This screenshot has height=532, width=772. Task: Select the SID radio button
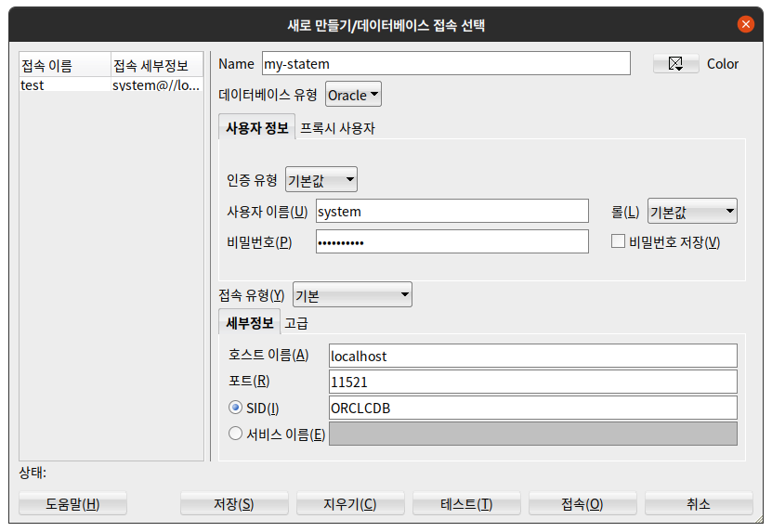pos(235,408)
